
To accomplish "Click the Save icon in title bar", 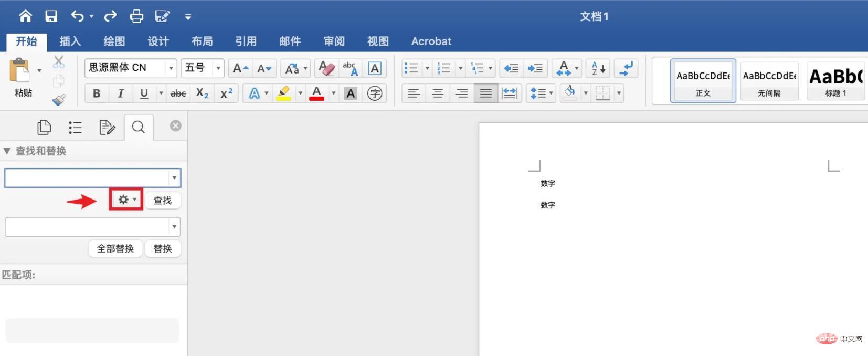I will click(51, 16).
